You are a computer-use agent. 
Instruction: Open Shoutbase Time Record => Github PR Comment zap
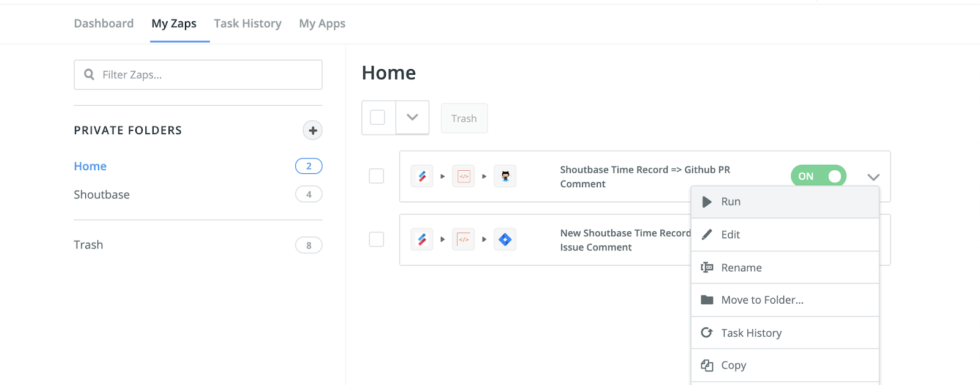(x=645, y=176)
